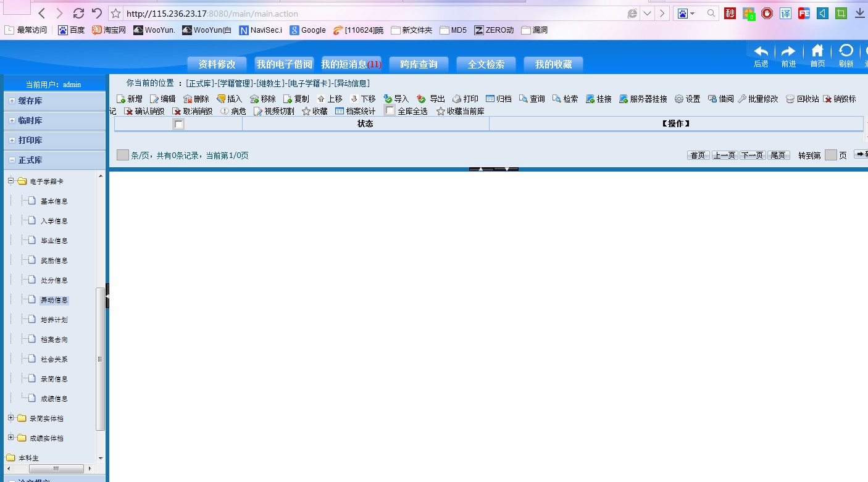Expand the 成绩实体档 tree folder

(10, 438)
